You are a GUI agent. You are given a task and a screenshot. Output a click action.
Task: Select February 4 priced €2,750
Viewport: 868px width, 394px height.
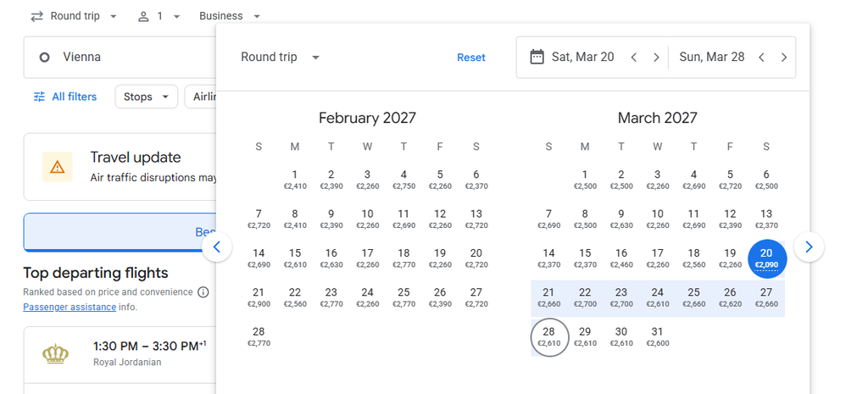[403, 180]
